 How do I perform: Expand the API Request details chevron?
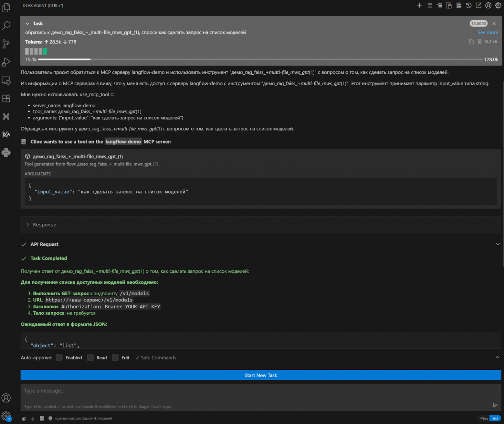(x=498, y=244)
